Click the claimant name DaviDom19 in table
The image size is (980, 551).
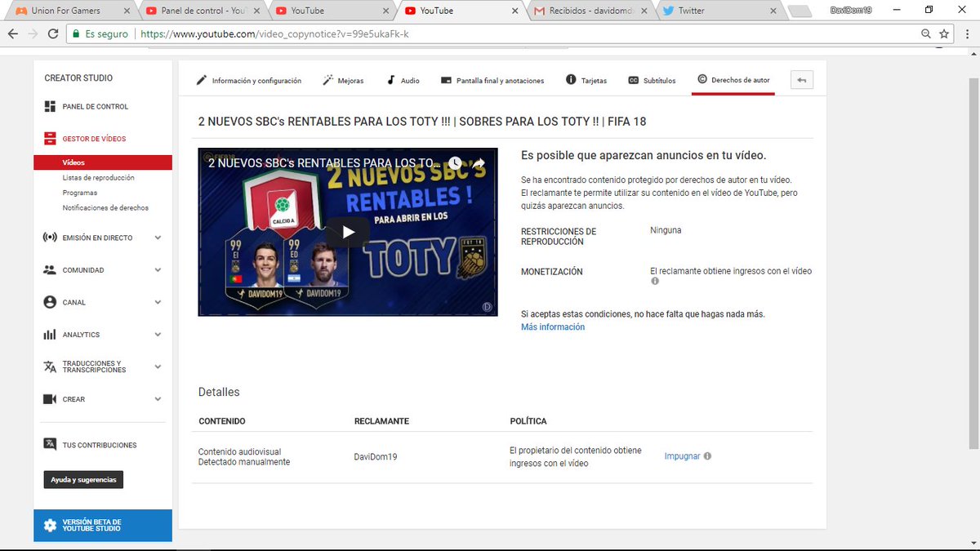coord(376,456)
